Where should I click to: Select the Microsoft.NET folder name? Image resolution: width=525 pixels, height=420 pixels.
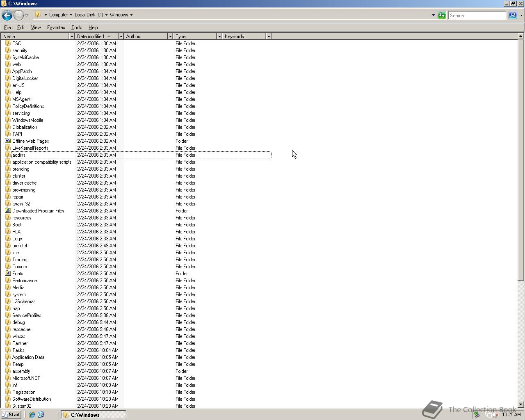(x=26, y=378)
